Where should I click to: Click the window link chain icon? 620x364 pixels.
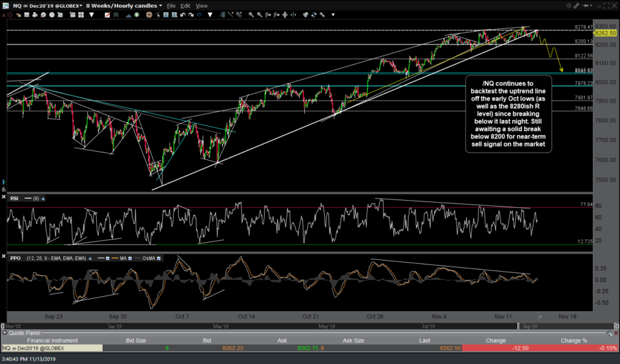pos(576,6)
